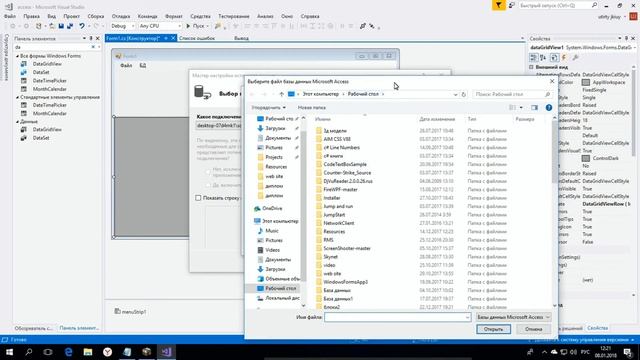Open the Сборка menu
This screenshot has width=640, height=360.
tap(96, 16)
